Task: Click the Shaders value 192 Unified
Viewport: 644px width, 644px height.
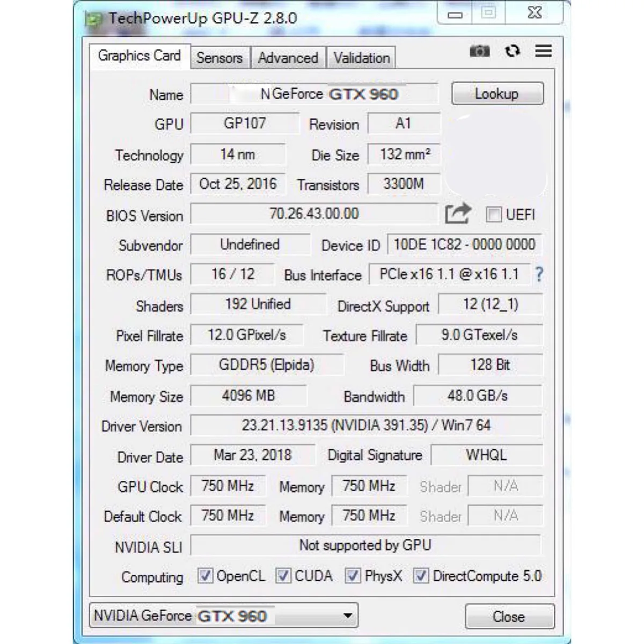Action: pyautogui.click(x=258, y=304)
